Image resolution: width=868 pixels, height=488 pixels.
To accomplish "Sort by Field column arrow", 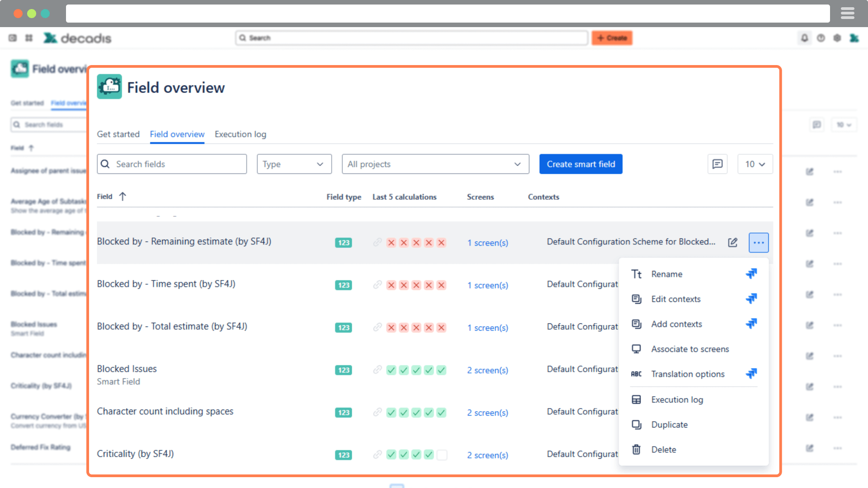I will pyautogui.click(x=123, y=197).
